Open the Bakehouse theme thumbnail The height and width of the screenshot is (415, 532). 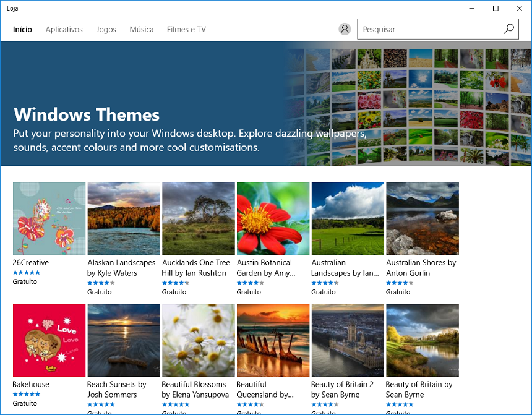(49, 340)
